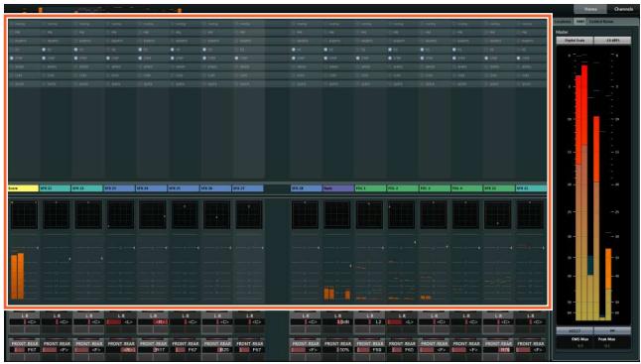Click the L-R pan field under yellow channel
The image size is (641, 364).
pos(24,322)
